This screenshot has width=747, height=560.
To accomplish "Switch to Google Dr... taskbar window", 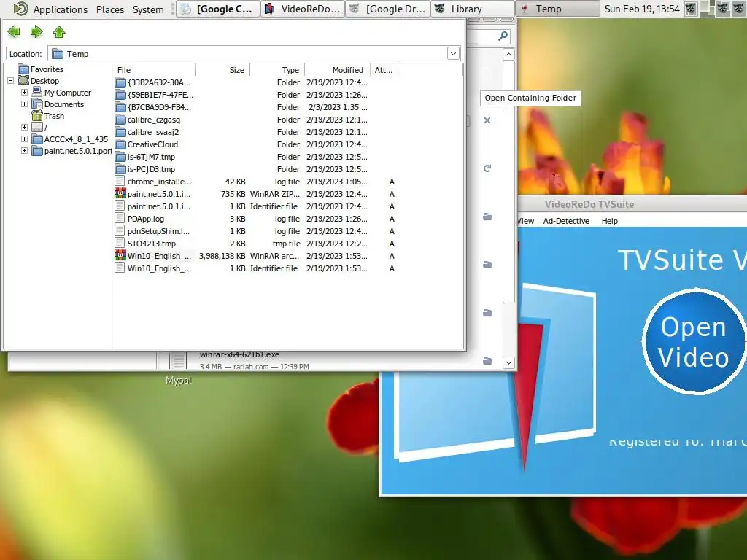I will [x=387, y=9].
